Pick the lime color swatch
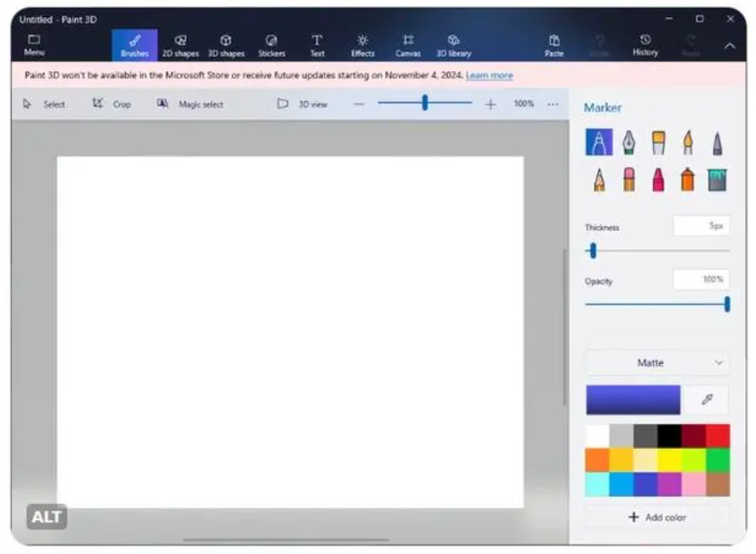The height and width of the screenshot is (554, 756). [x=693, y=460]
